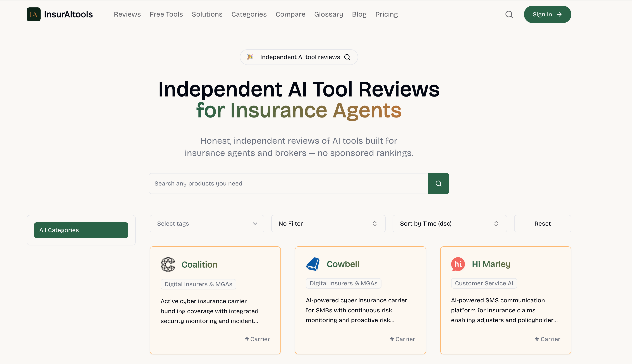Click the Sign In button
The width and height of the screenshot is (632, 364).
tap(547, 14)
